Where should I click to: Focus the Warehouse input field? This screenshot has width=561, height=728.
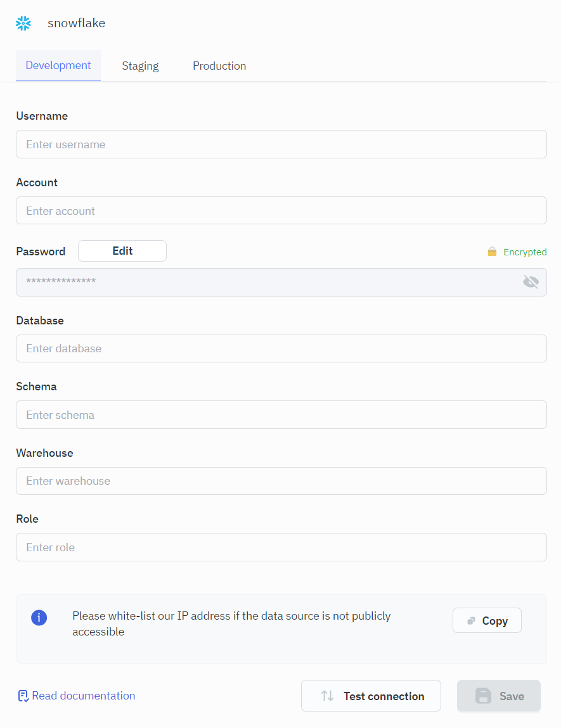click(281, 481)
